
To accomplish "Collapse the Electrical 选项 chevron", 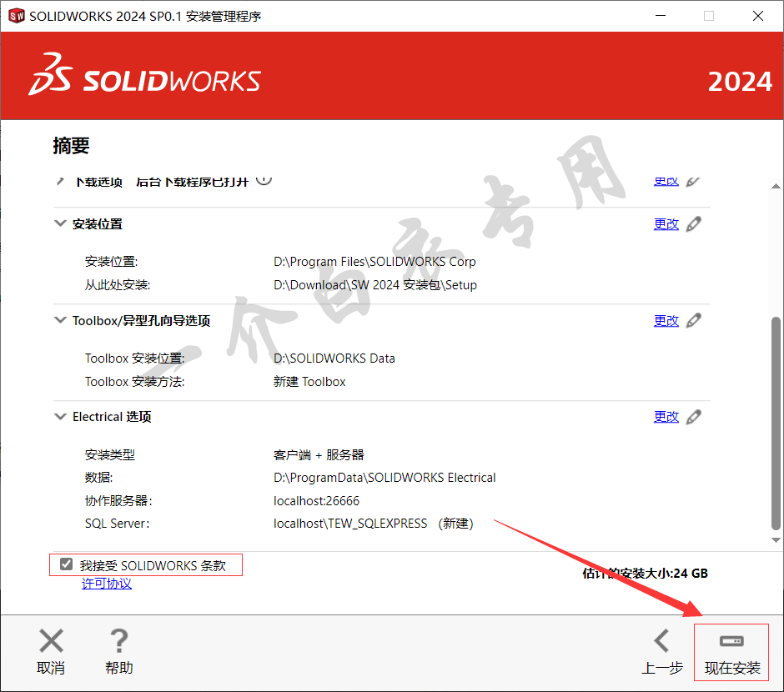I will 60,416.
